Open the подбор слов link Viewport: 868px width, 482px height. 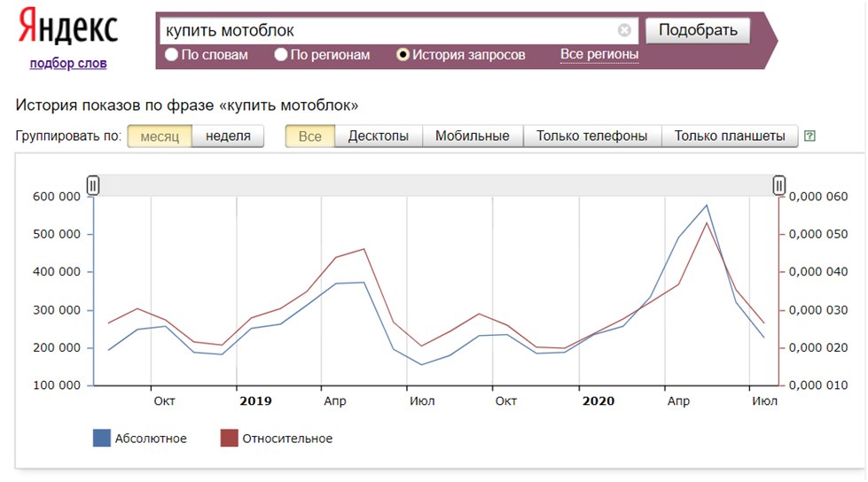[x=68, y=63]
